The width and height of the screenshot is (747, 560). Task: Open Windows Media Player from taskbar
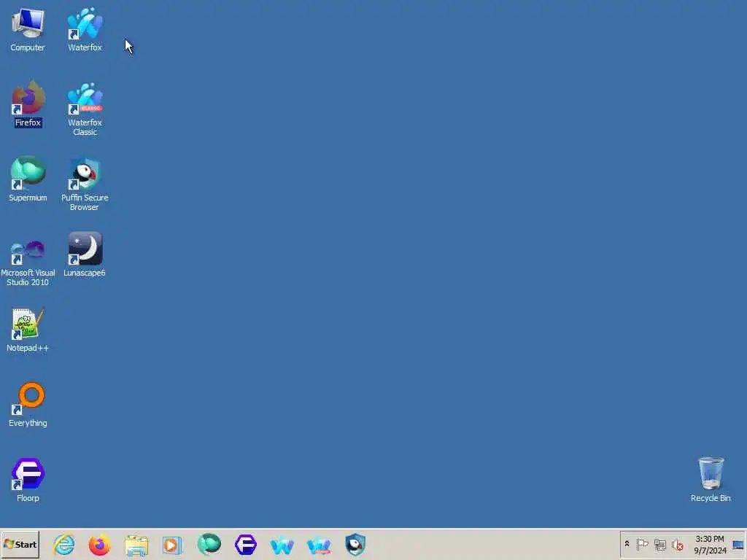coord(172,545)
